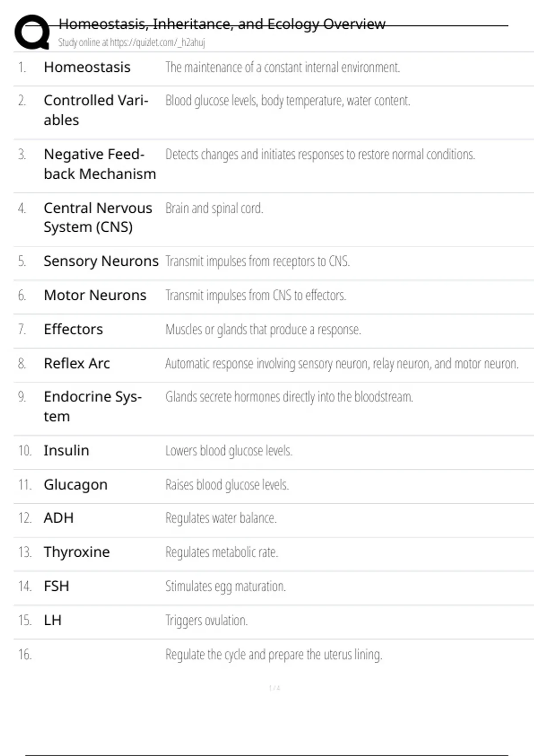
Task: Click the Insulin term
Action: 66,450
